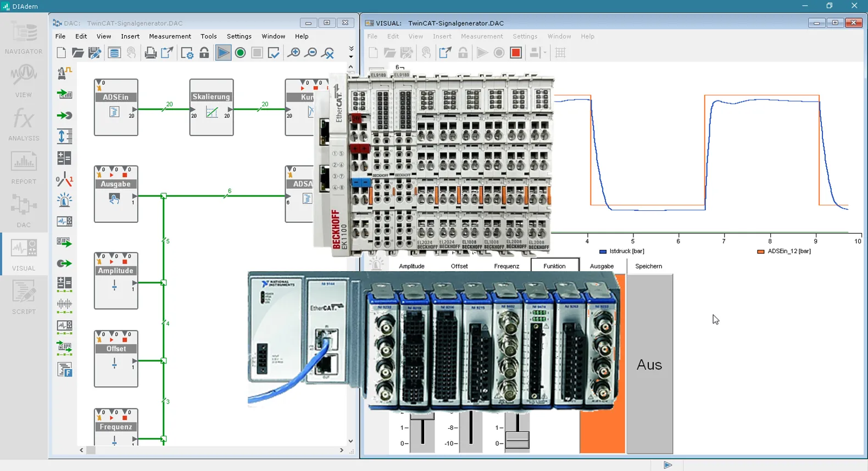Toggle the Aus switch button
The image size is (868, 471).
pos(649,364)
